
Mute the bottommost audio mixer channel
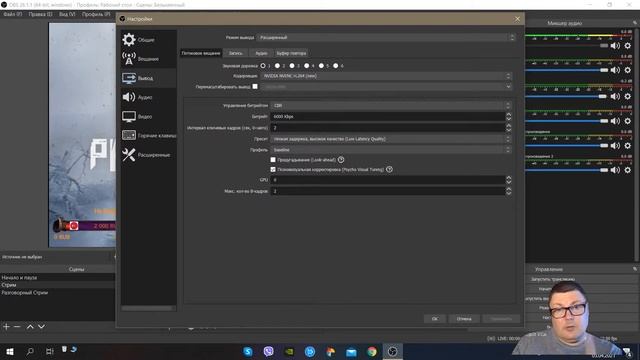point(615,170)
